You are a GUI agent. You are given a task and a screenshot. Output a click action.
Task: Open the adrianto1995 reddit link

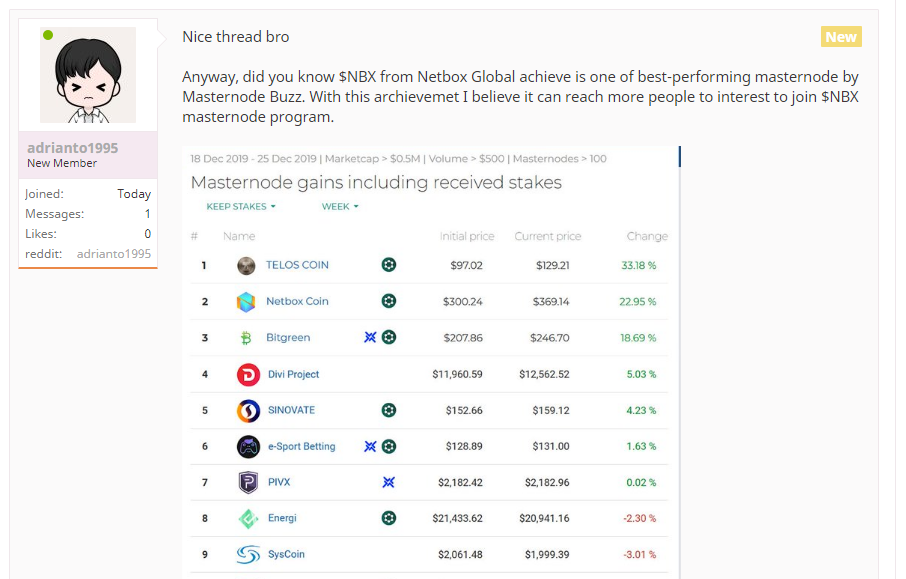pyautogui.click(x=113, y=254)
